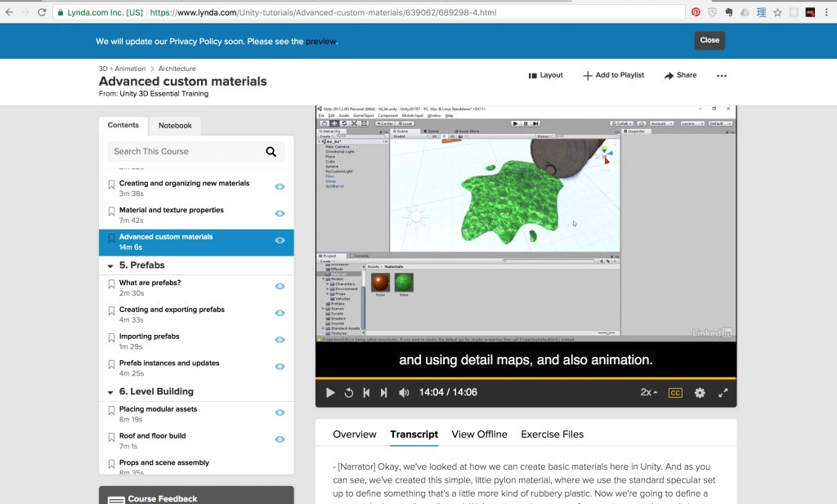Toggle closed captions CC button
Screen dimensions: 837x504
coord(675,393)
